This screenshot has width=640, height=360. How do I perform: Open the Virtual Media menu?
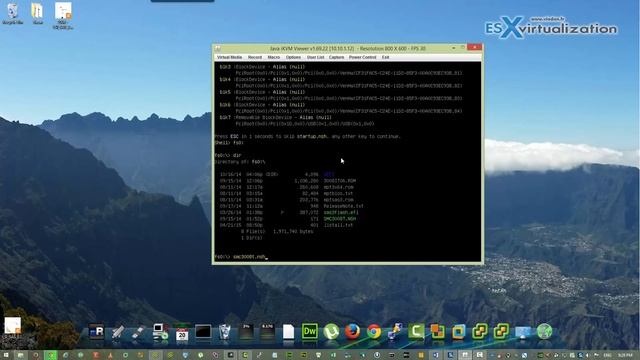point(229,58)
